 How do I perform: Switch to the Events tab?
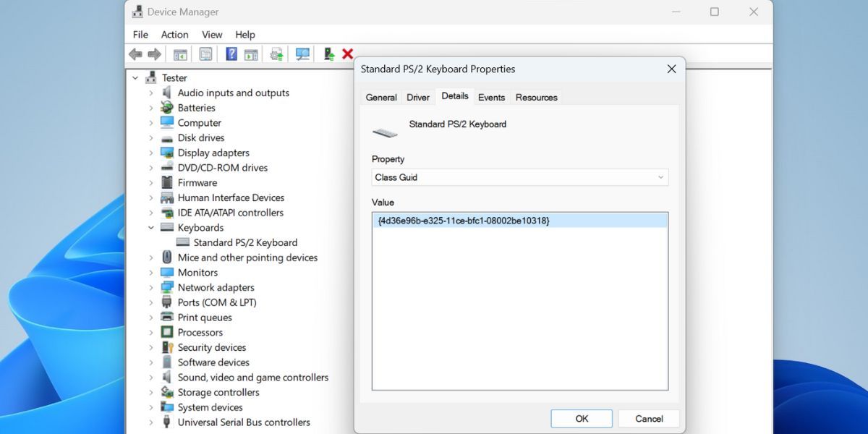point(492,96)
